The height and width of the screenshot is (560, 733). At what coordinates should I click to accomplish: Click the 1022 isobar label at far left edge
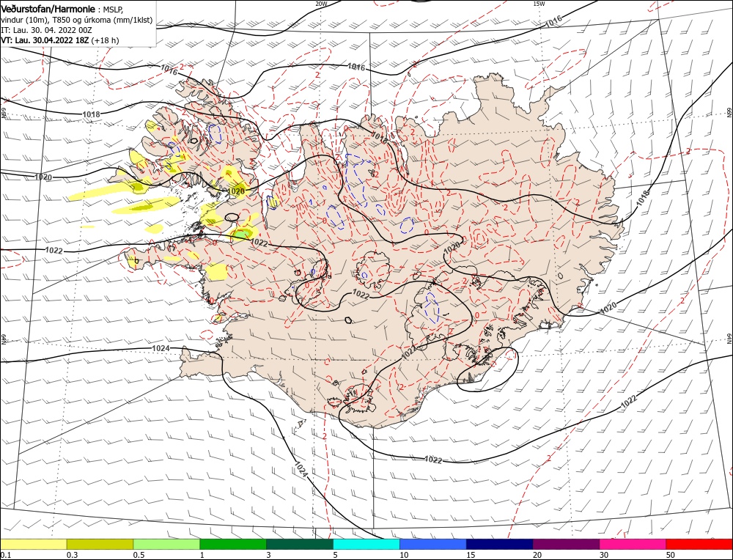pos(54,250)
